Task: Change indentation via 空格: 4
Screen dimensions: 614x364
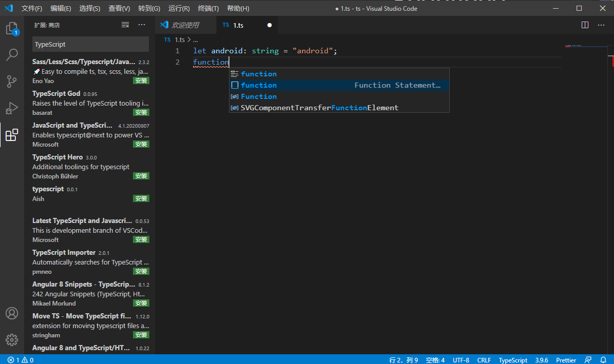Action: [435, 360]
